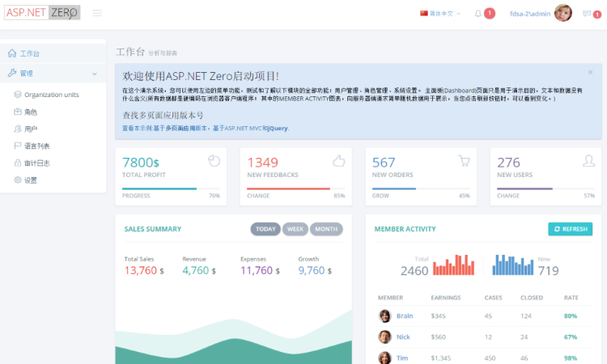This screenshot has width=607, height=364.
Task: Click the ASP.NET ZERO logo
Action: 42,12
